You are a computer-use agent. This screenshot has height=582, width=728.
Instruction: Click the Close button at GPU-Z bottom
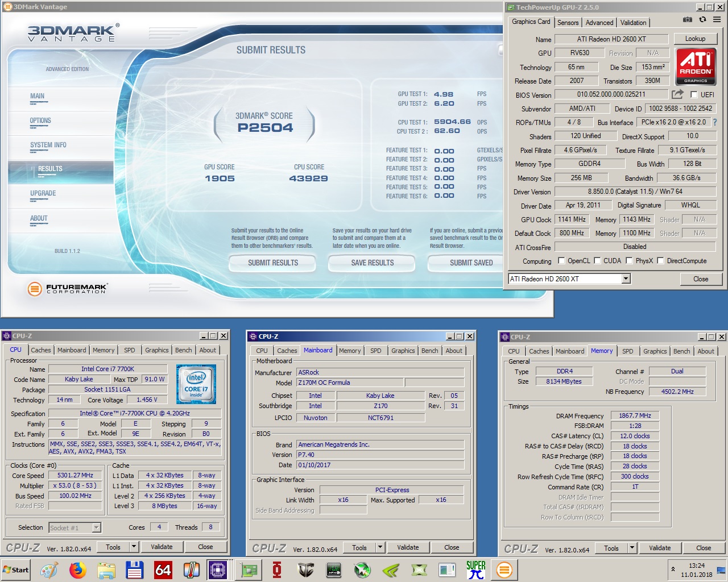pos(701,279)
